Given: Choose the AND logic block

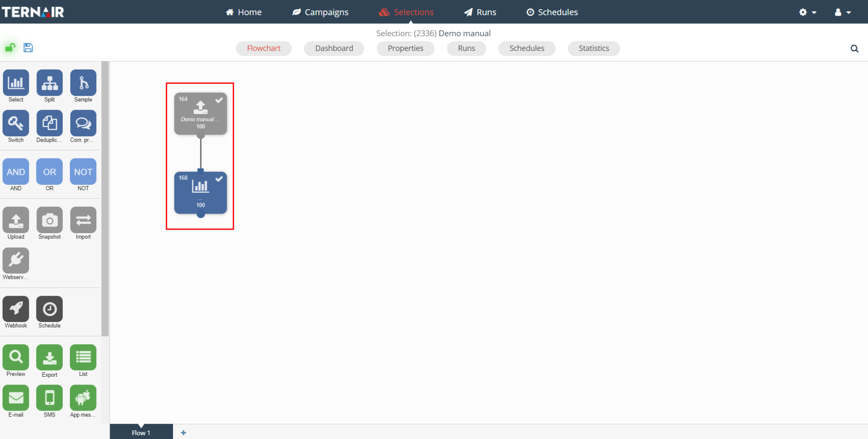Looking at the screenshot, I should 16,172.
